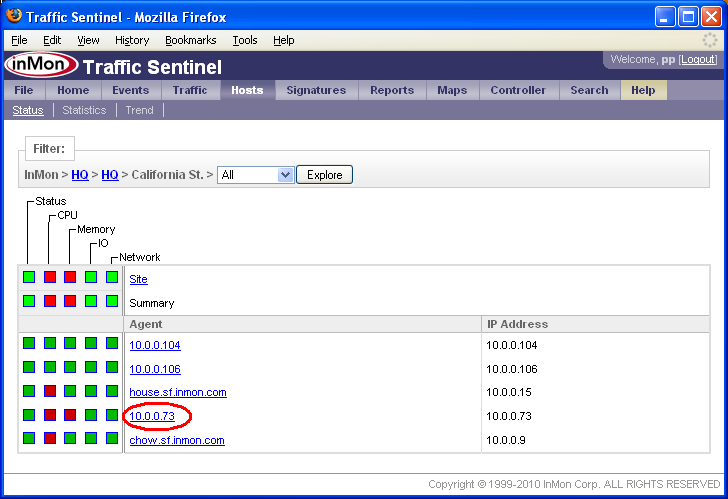728x499 pixels.
Task: Open the Signatures tab
Action: [316, 90]
